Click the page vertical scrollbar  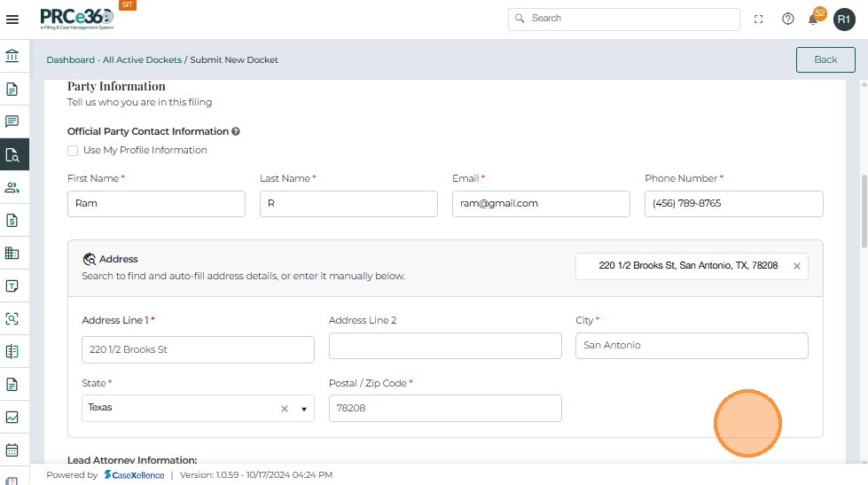(x=863, y=213)
